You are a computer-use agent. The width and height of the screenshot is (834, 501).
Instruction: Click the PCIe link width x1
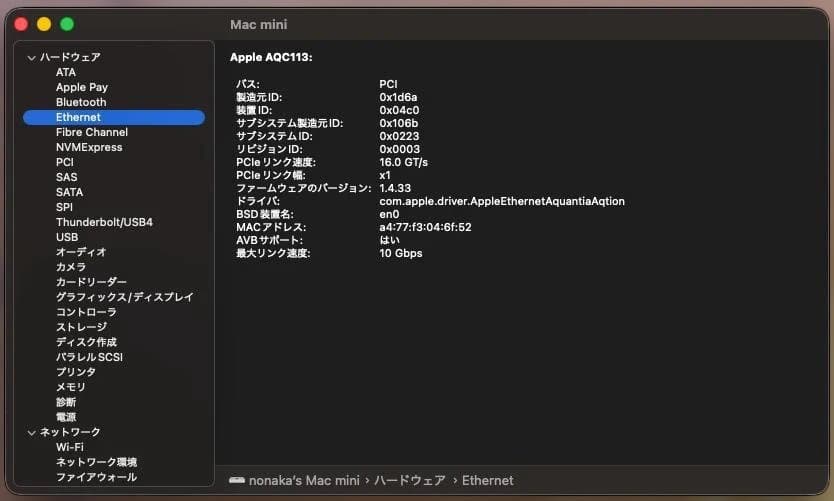point(385,176)
